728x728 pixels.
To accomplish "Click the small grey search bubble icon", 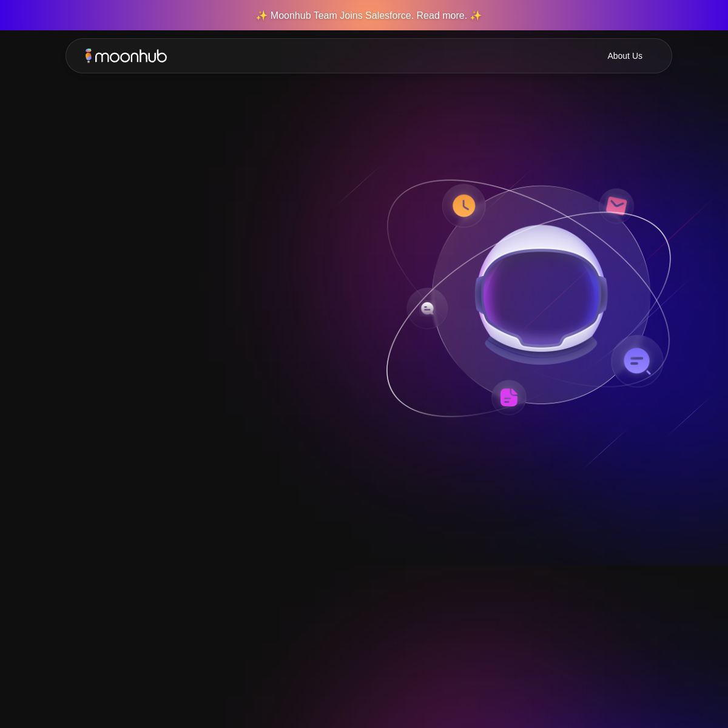I will point(428,308).
